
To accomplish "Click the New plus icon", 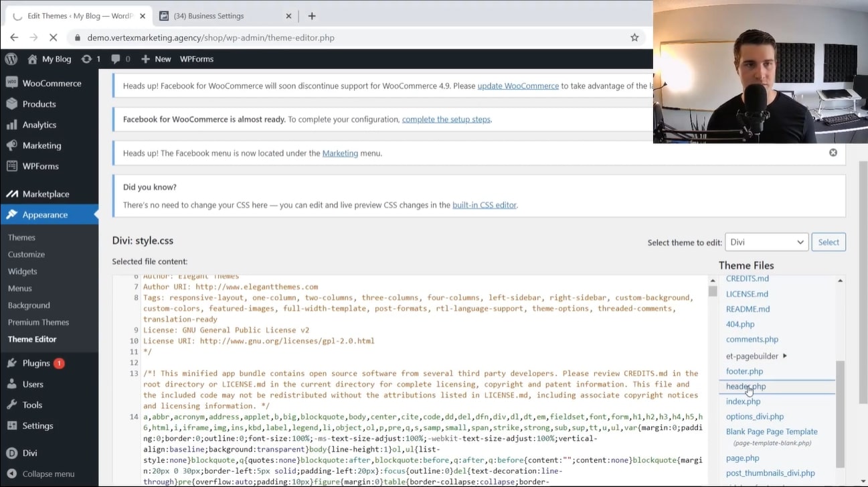I will (145, 59).
